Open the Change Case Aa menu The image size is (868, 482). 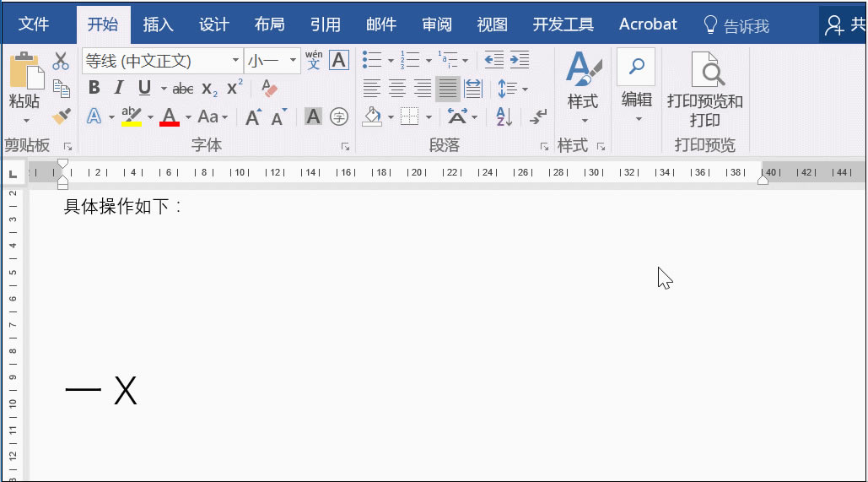(213, 116)
